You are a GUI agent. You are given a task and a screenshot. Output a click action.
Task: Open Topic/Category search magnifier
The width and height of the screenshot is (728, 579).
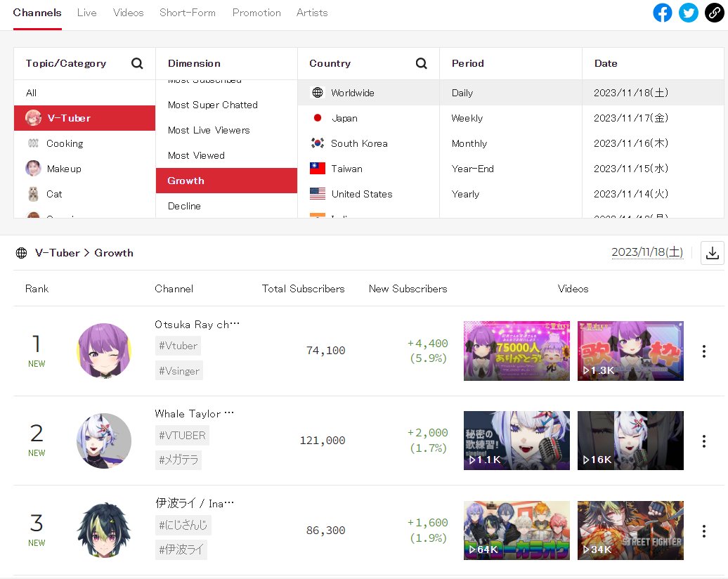[x=137, y=63]
